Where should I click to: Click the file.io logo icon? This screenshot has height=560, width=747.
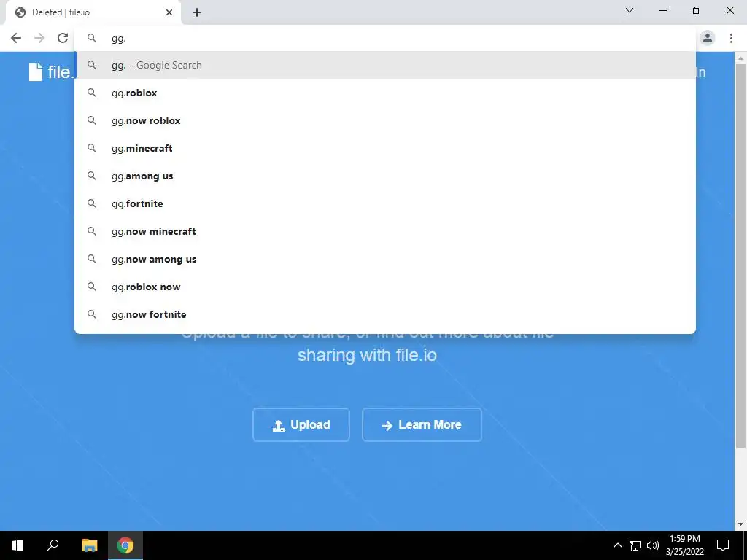[36, 72]
